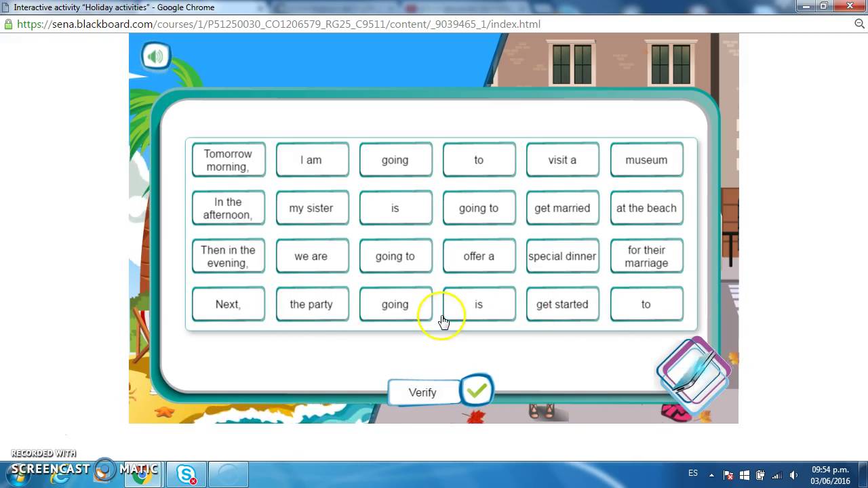Click the power plug tray icon
This screenshot has height=488, width=868.
pyautogui.click(x=760, y=475)
